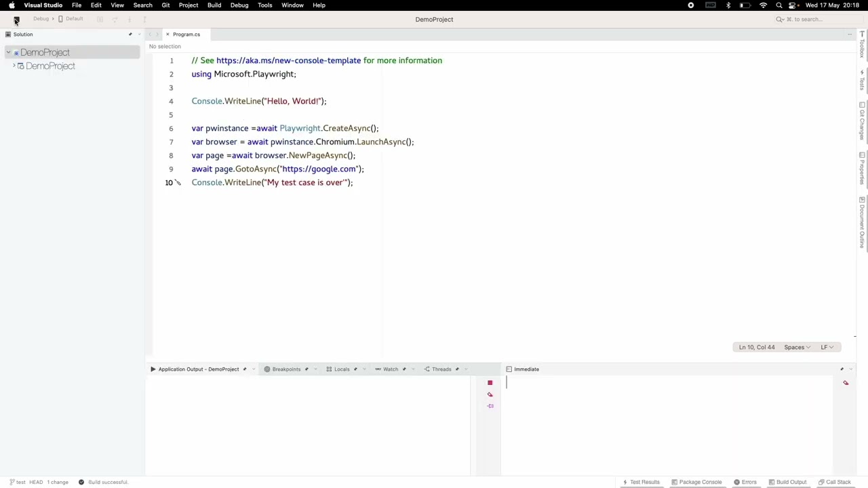Screen dimensions: 868x488
Task: Click the step over toolbar icon
Action: coord(115,19)
